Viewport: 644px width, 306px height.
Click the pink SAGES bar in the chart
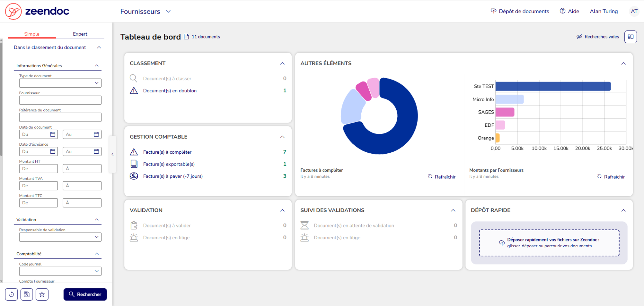click(x=505, y=112)
